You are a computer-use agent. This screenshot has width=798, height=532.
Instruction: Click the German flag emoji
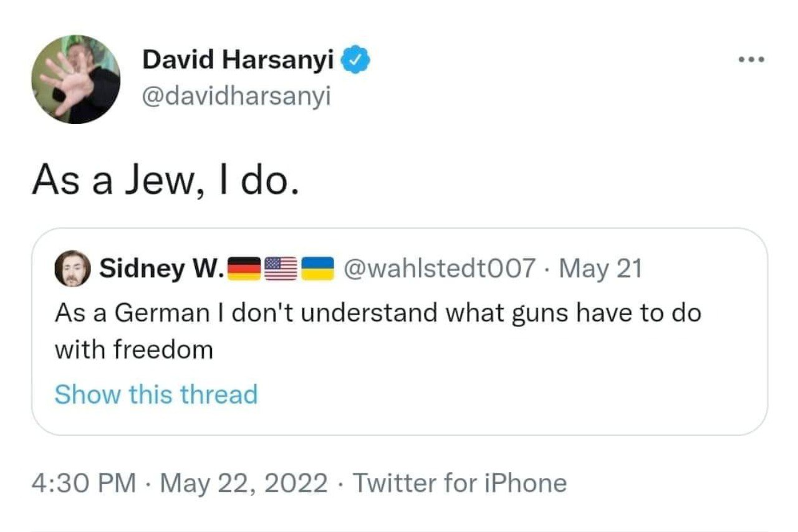tap(244, 269)
